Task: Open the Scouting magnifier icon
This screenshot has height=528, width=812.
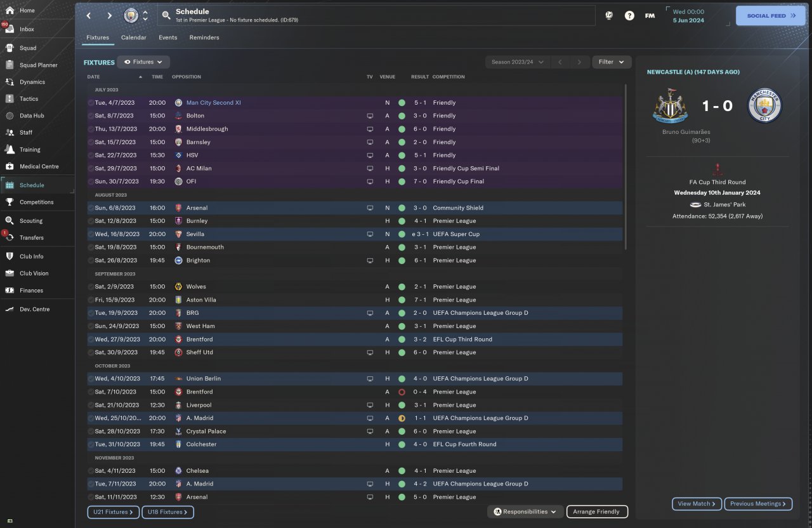Action: pyautogui.click(x=10, y=221)
